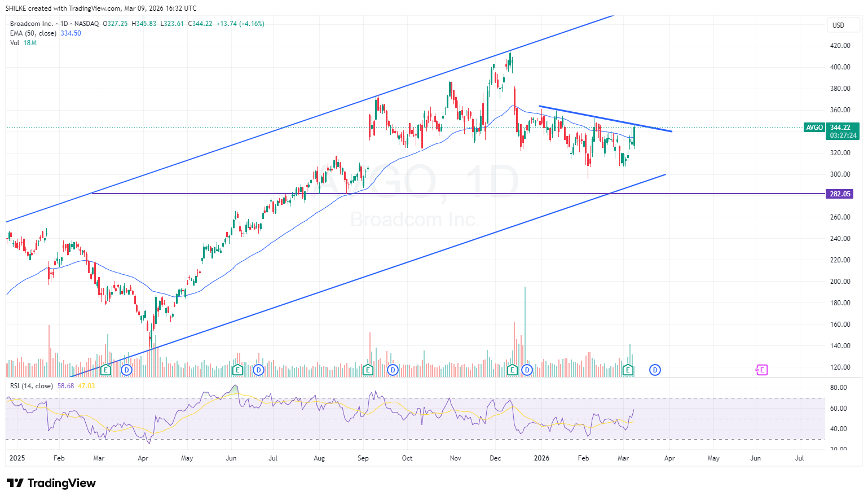This screenshot has height=500, width=868.
Task: Select the EMA (50, close) indicator legend
Action: tap(33, 33)
